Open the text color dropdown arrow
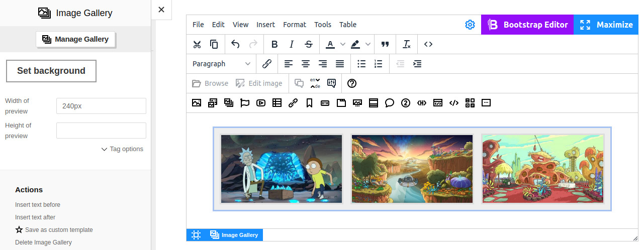 tap(343, 44)
